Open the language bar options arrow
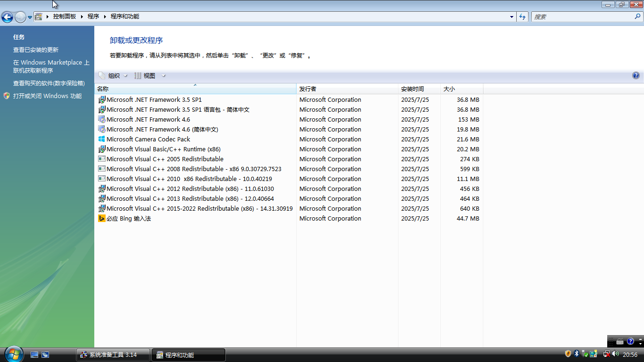Image resolution: width=644 pixels, height=362 pixels. pos(641,344)
